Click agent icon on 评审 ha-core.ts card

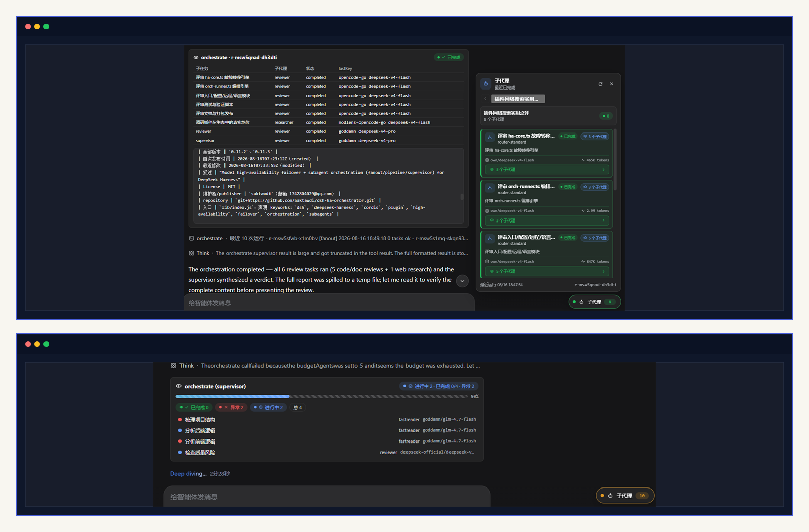pos(490,137)
